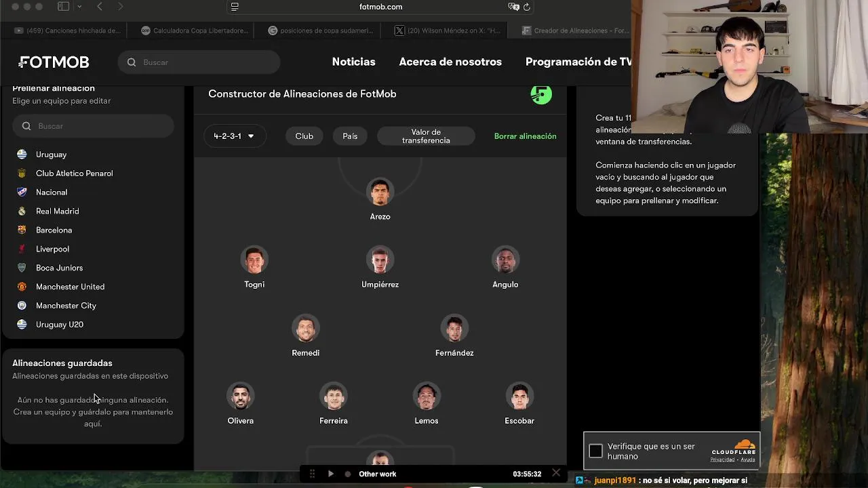Open the Programación de TV menu

pos(578,62)
